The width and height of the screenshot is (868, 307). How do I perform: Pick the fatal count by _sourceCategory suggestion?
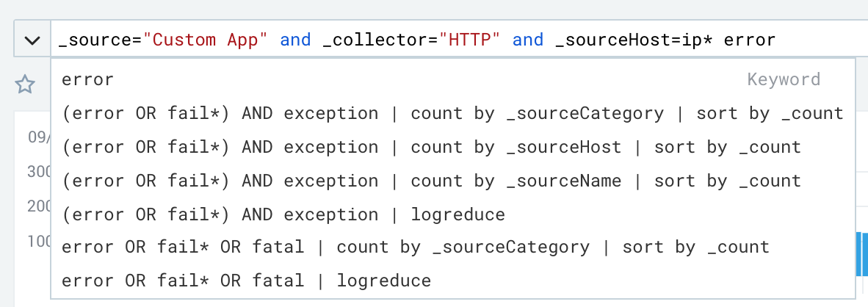pos(453,247)
